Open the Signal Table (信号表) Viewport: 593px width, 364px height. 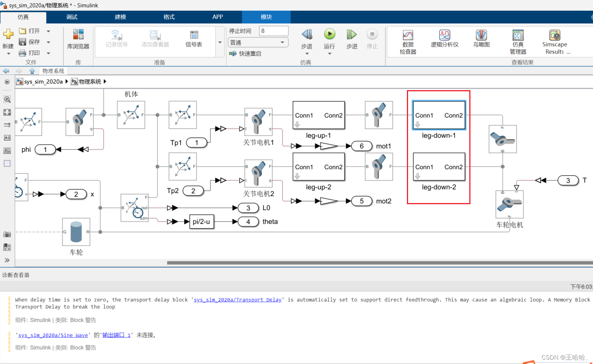[194, 39]
